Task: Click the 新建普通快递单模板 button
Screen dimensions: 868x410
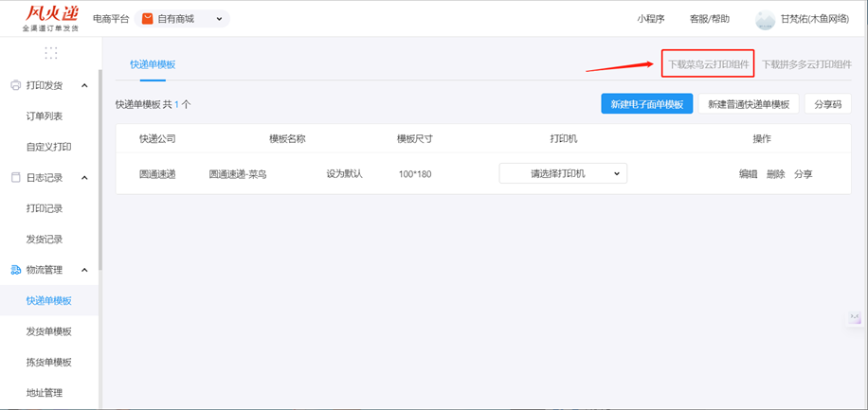Action: tap(749, 104)
